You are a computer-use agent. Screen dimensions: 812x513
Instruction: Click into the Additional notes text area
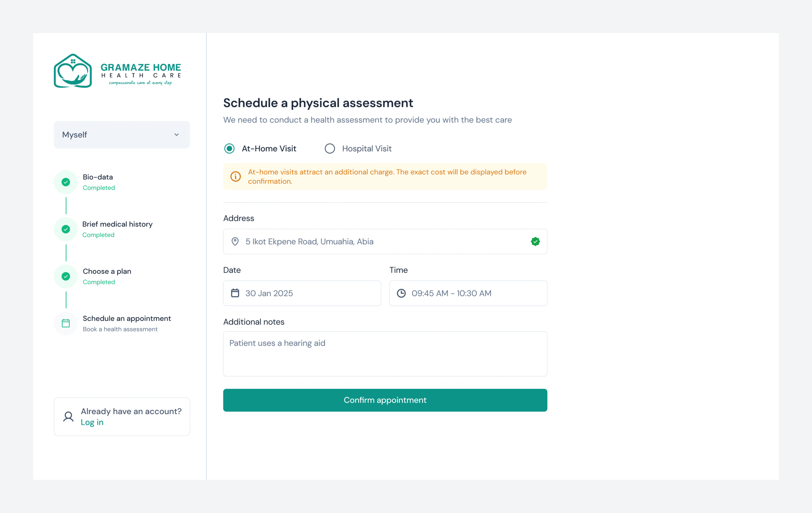tap(385, 354)
